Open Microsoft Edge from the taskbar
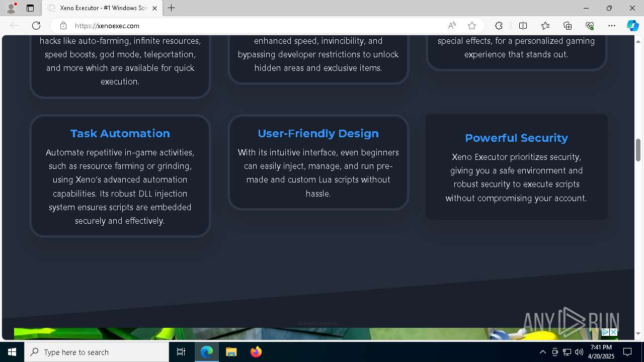644x362 pixels. pos(207,352)
